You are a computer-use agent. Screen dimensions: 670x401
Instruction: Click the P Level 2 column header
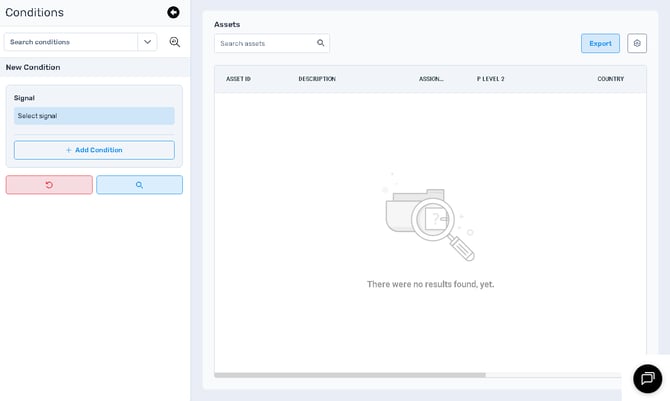pyautogui.click(x=490, y=79)
